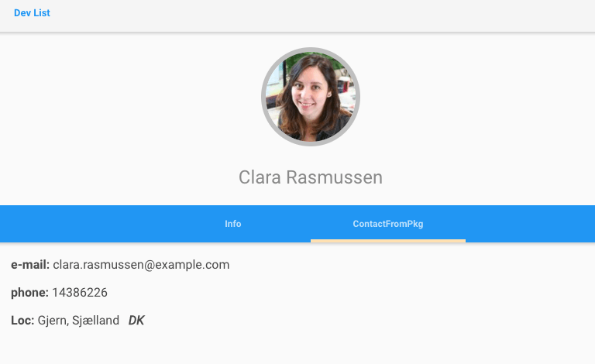Click the white space left of the avatar
Screen dimensions: 595x364
click(130, 97)
